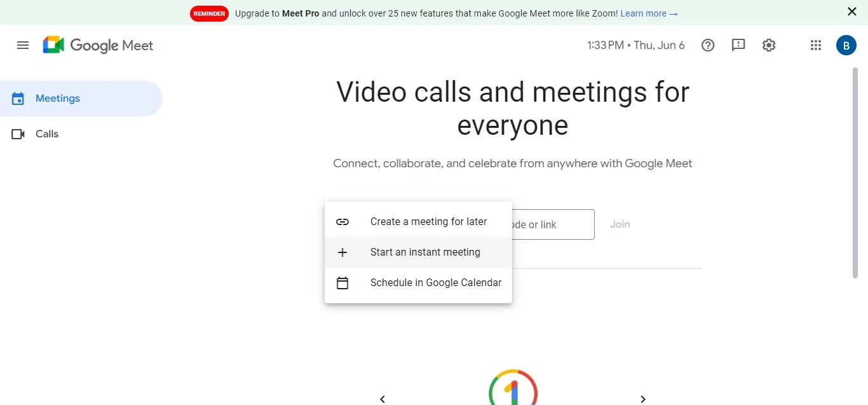The image size is (868, 405).
Task: Choose Schedule in Google Calendar
Action: click(418, 283)
